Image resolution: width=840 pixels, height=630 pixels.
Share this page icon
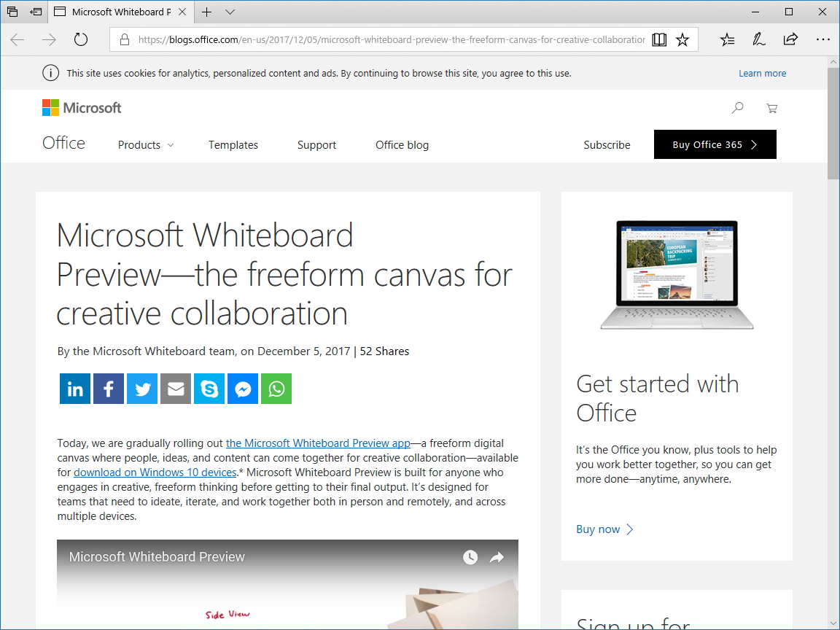(x=790, y=39)
